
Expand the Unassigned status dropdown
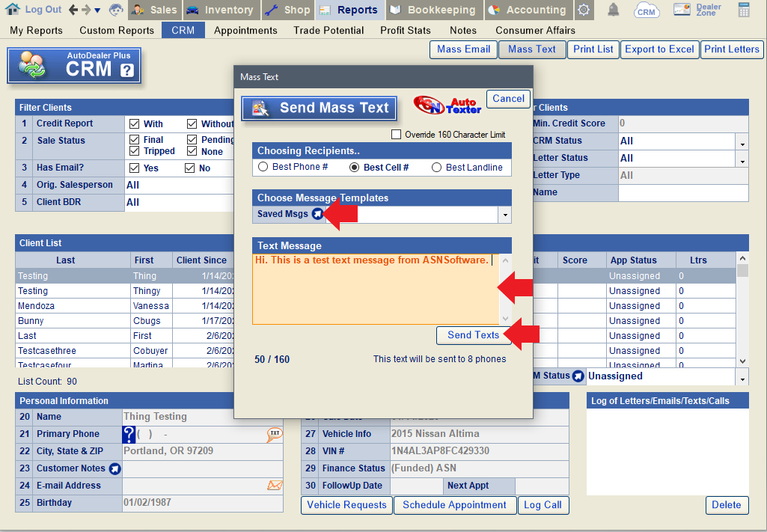pyautogui.click(x=742, y=377)
